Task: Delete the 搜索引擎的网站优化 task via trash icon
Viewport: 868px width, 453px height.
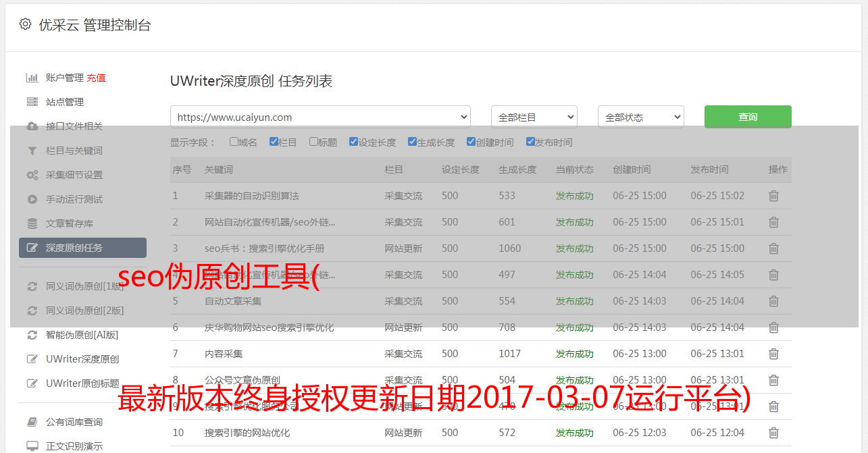Action: (773, 433)
